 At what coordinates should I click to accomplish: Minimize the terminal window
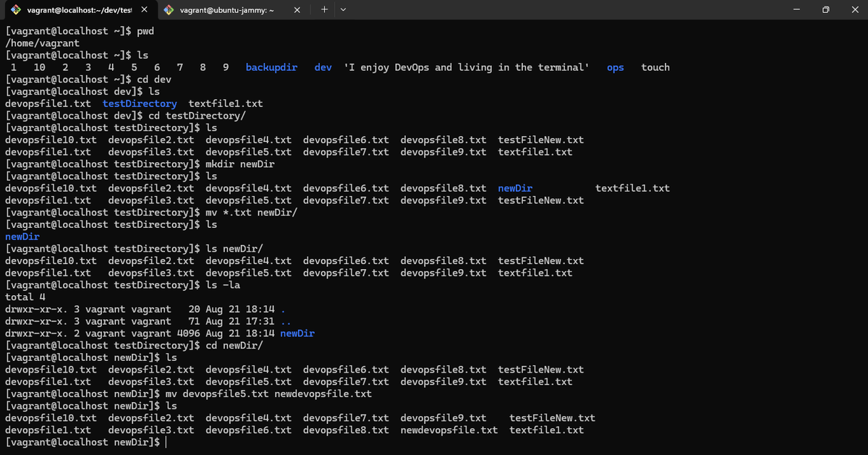tap(796, 9)
